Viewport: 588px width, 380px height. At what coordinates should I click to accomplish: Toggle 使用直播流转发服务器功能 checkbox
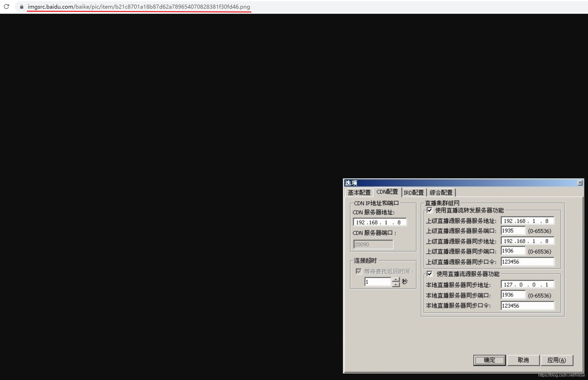(429, 210)
